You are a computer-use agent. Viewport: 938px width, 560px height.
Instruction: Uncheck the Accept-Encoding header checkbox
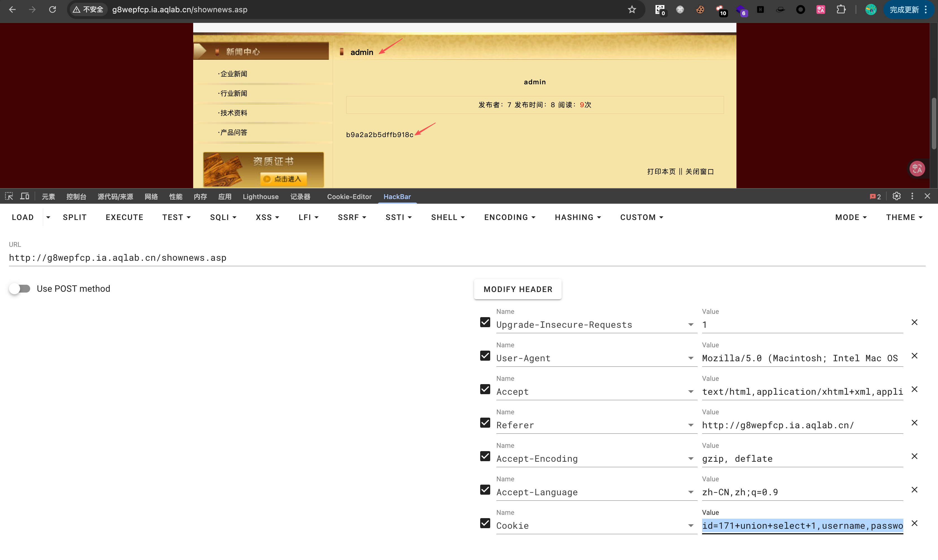485,456
